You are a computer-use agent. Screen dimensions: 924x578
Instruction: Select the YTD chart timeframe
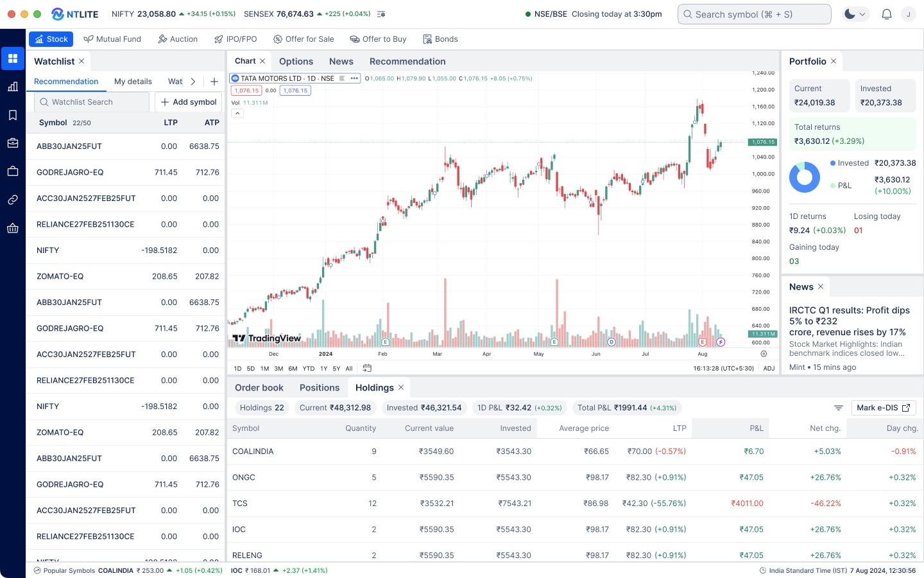coord(309,369)
